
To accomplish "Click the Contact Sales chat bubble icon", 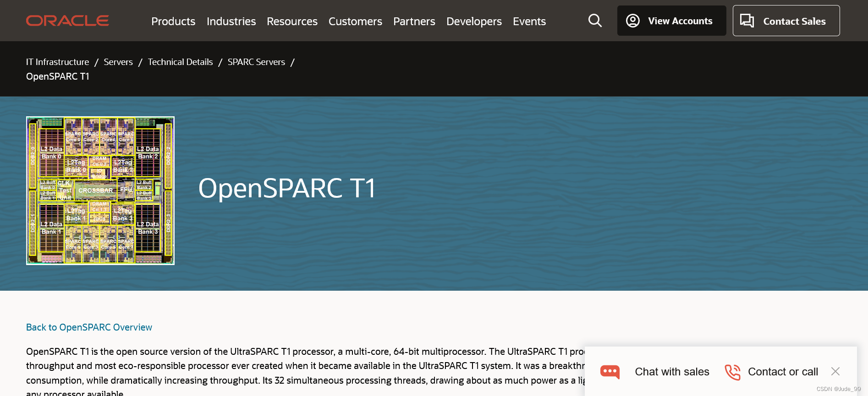I will (x=747, y=21).
